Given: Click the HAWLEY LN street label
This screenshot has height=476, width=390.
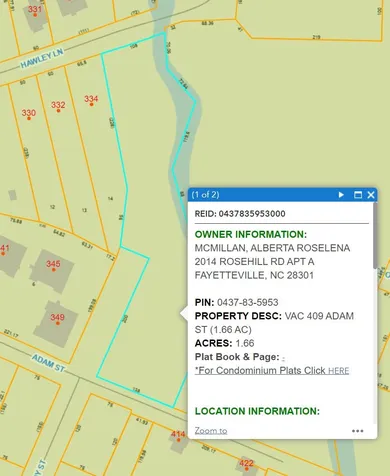Looking at the screenshot, I should [42, 59].
